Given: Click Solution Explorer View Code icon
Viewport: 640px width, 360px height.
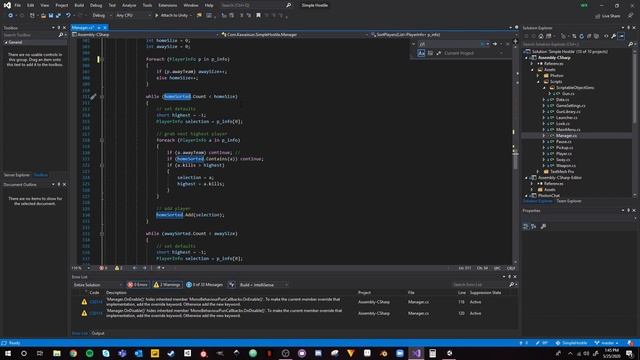Looking at the screenshot, I should [606, 36].
